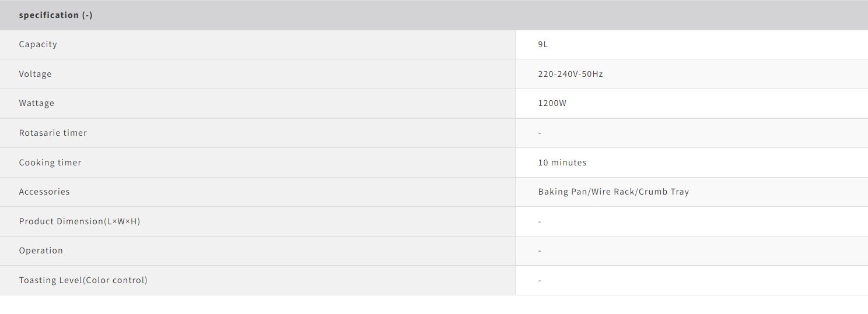The height and width of the screenshot is (314, 868).
Task: Click the dash value for Product Dimension
Action: (x=540, y=222)
